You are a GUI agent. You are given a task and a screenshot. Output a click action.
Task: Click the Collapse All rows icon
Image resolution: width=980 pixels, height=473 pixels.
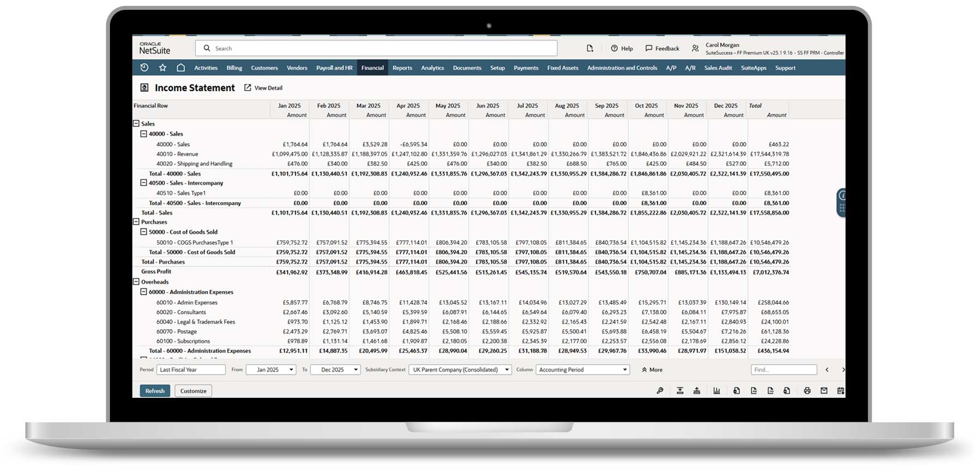697,391
